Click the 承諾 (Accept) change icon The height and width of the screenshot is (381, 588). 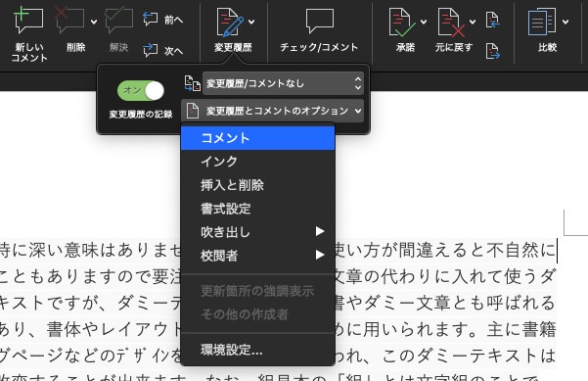pos(402,23)
